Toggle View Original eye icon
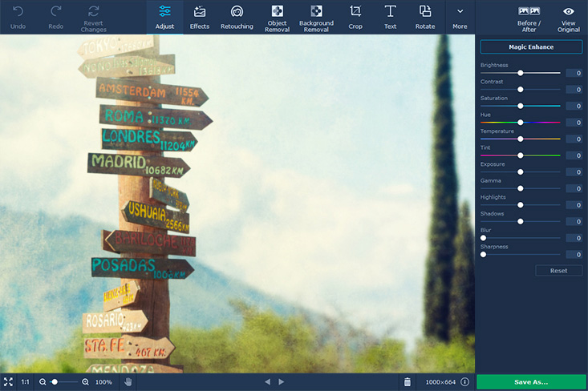Viewport: 588px width, 391px height. pos(569,18)
